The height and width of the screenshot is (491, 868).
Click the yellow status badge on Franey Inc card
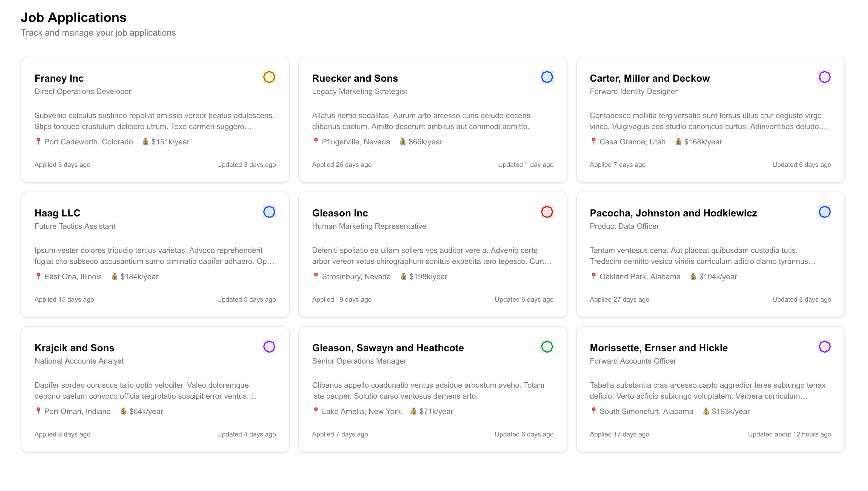click(269, 77)
